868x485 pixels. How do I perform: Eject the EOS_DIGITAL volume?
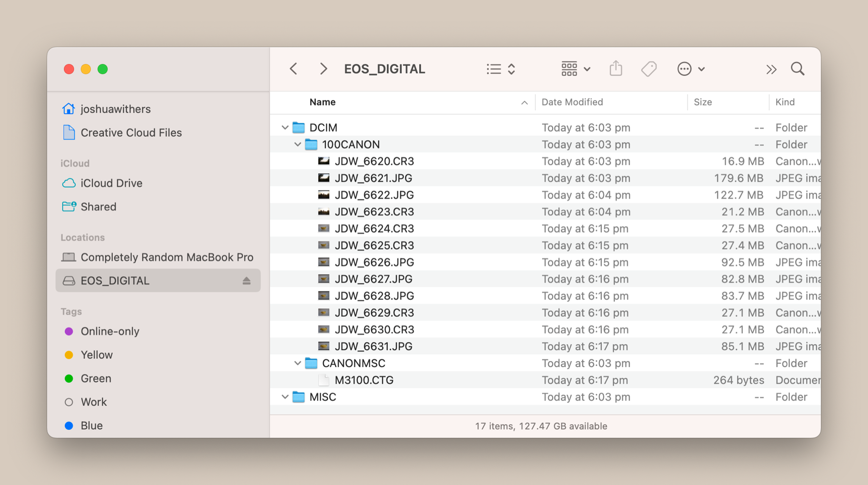pyautogui.click(x=247, y=281)
